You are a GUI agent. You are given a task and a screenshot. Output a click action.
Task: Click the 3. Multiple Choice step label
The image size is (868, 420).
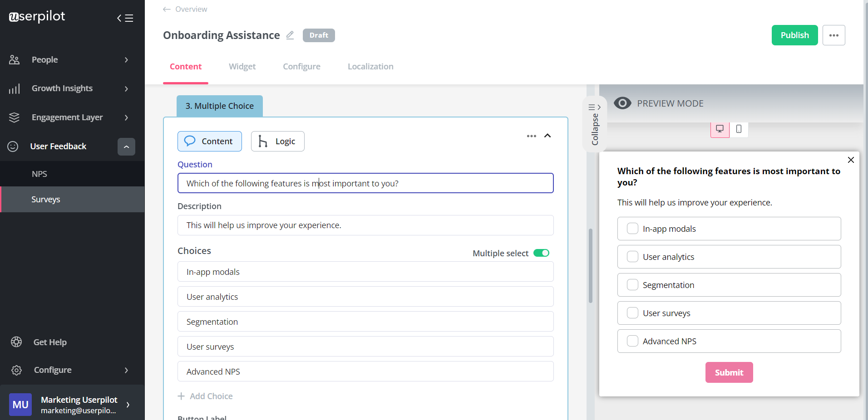point(220,106)
